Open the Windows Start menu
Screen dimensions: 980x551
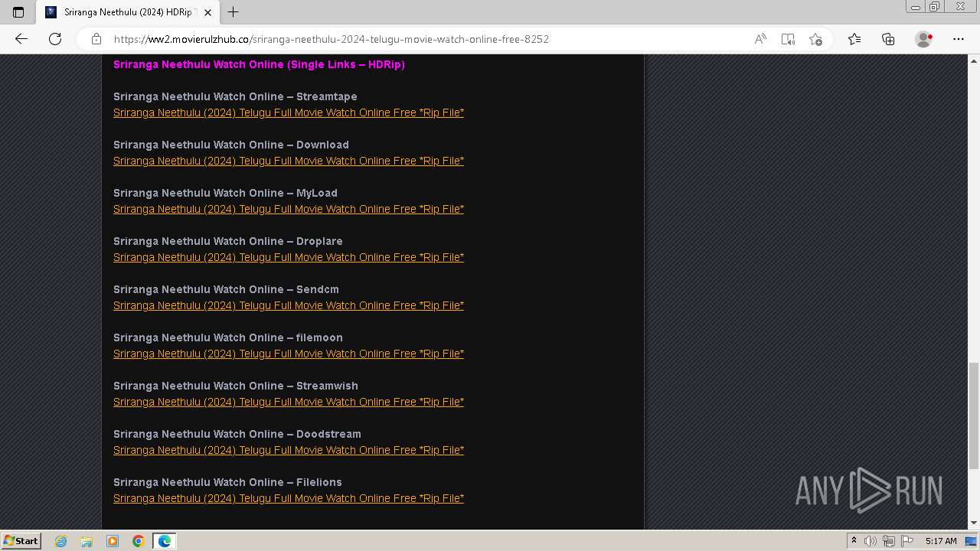[x=21, y=541]
